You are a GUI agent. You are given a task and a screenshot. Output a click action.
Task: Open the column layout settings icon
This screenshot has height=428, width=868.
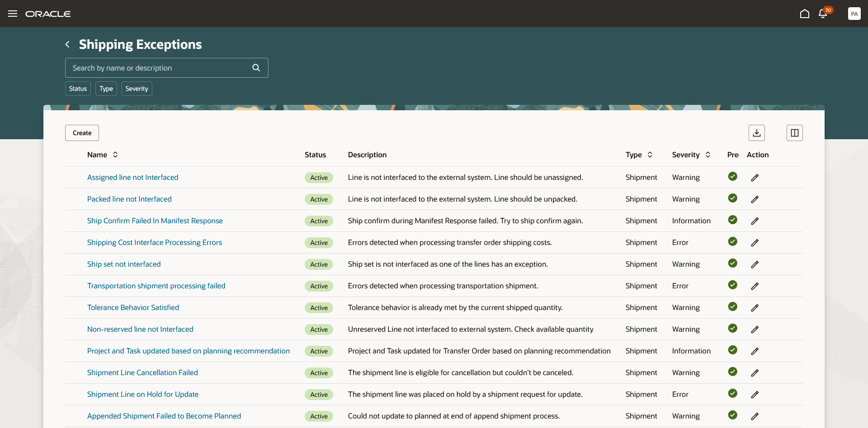tap(794, 133)
